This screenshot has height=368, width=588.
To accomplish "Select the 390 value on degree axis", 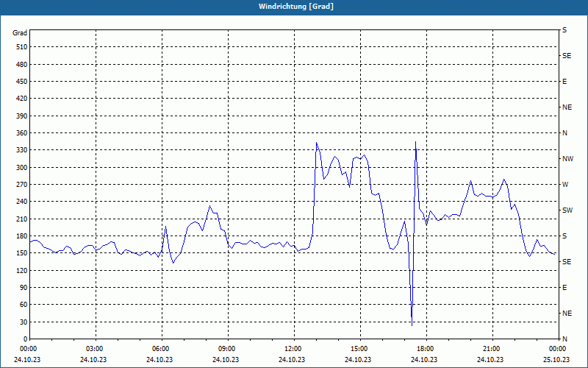I will [x=22, y=116].
